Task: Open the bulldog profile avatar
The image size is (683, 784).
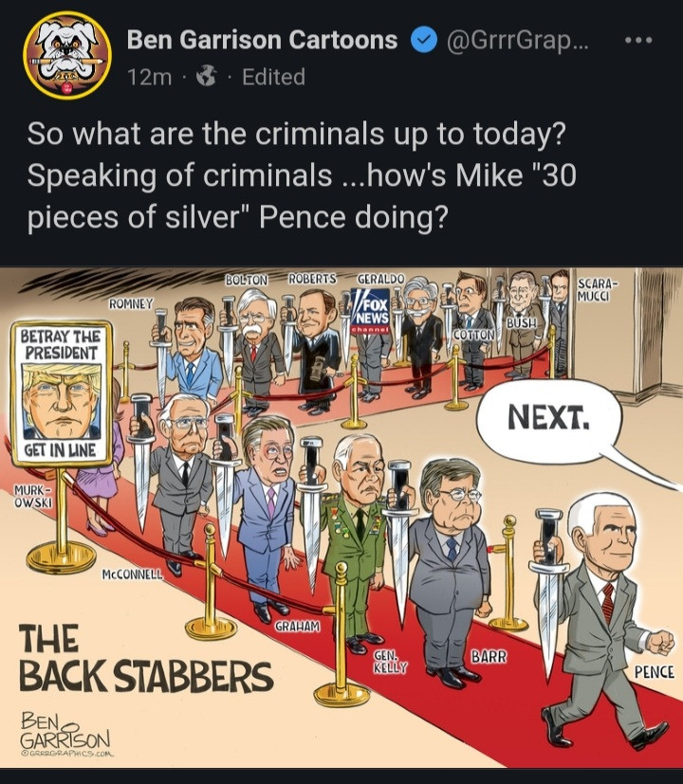Action: (x=67, y=55)
